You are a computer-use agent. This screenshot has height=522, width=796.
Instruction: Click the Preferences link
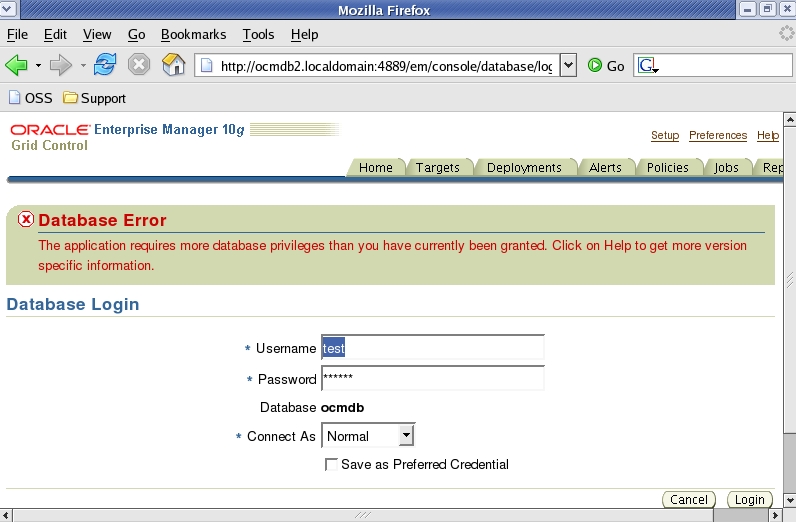click(718, 136)
